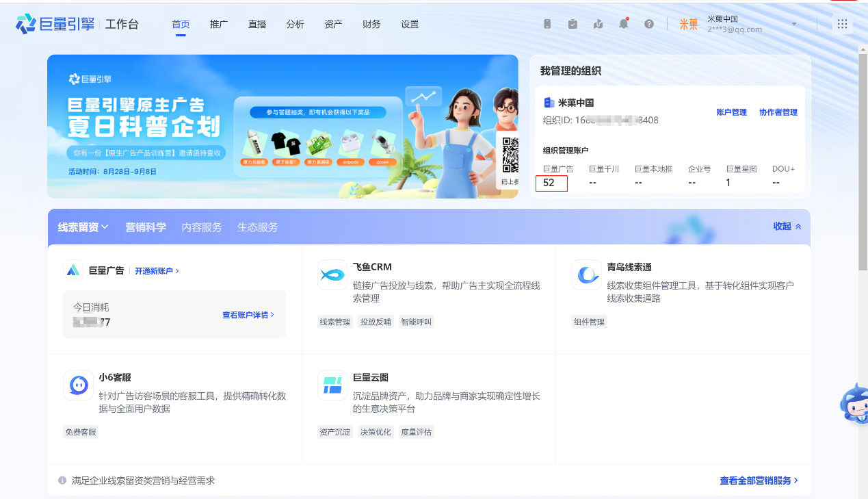The width and height of the screenshot is (868, 499).
Task: Open the 设置 menu
Action: pos(410,24)
